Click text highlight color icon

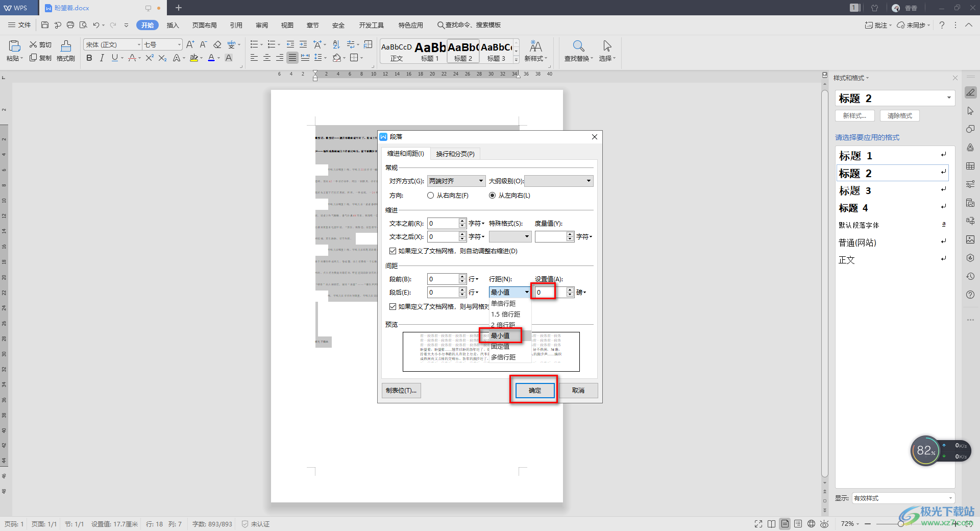[x=194, y=58]
